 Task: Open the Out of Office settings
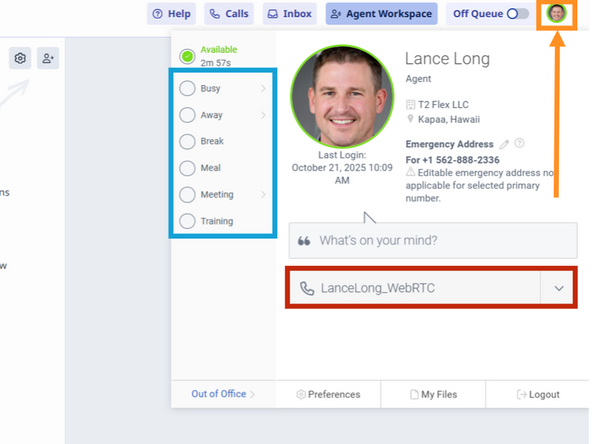tap(223, 394)
